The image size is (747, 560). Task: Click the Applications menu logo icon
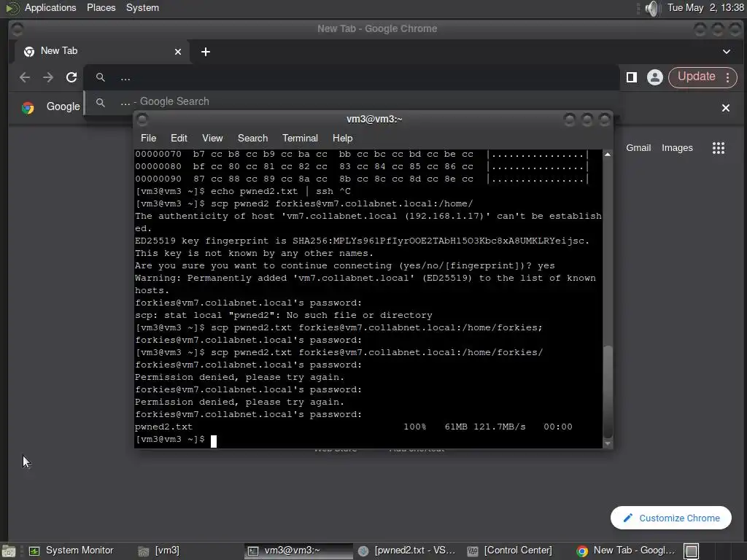pos(12,8)
